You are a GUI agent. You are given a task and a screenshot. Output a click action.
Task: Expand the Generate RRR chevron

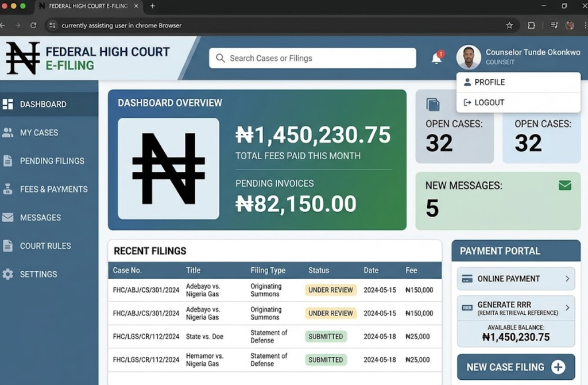tap(567, 307)
